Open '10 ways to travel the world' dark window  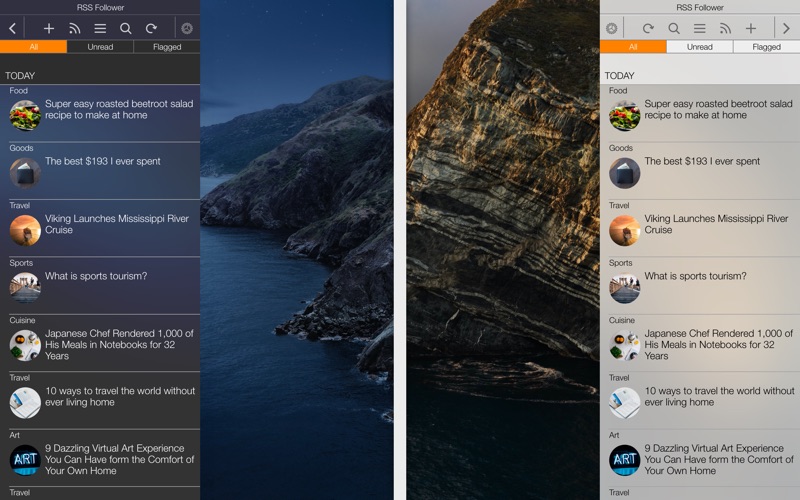120,396
